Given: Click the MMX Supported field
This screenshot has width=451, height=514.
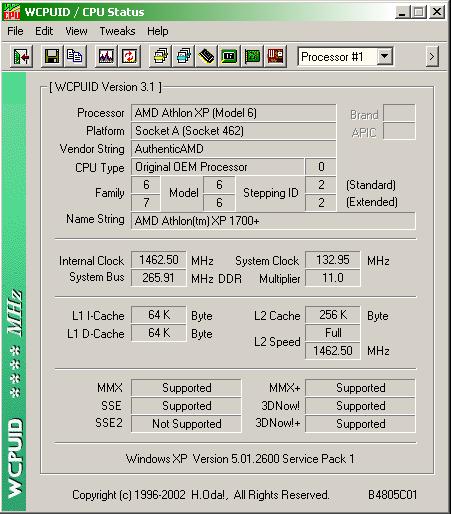Looking at the screenshot, I should 186,388.
